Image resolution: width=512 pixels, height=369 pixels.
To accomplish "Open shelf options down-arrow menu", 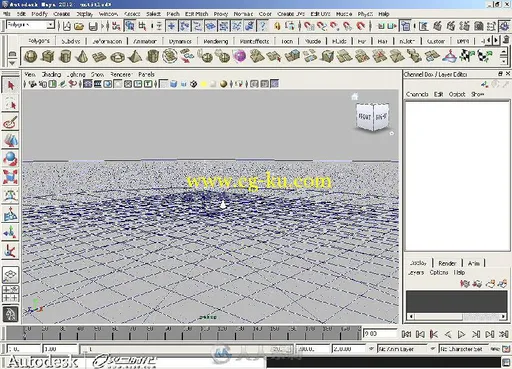I will [12, 63].
